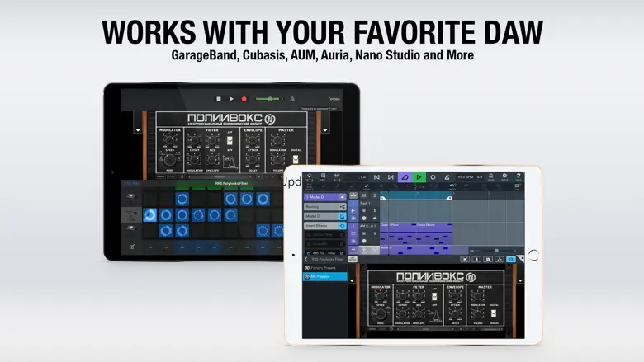Tap the Готово button on black iPad

coord(334,99)
